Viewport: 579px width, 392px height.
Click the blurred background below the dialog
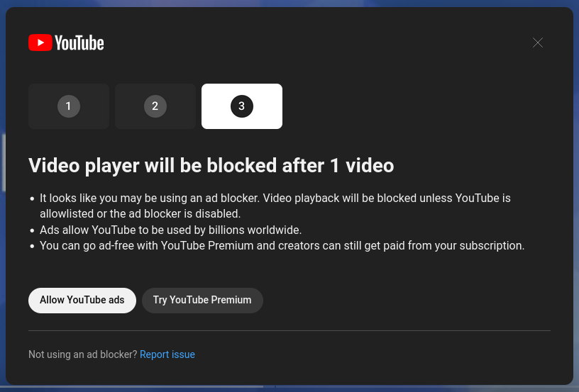tap(426, 388)
